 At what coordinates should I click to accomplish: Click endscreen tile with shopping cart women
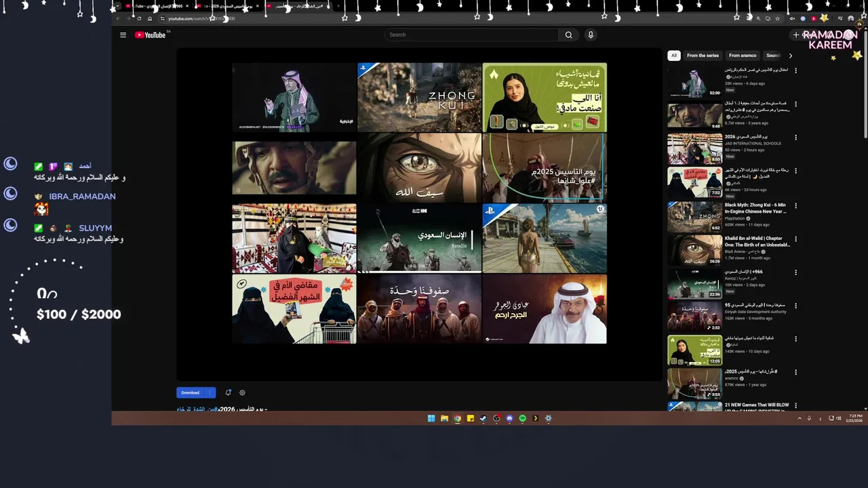[294, 309]
